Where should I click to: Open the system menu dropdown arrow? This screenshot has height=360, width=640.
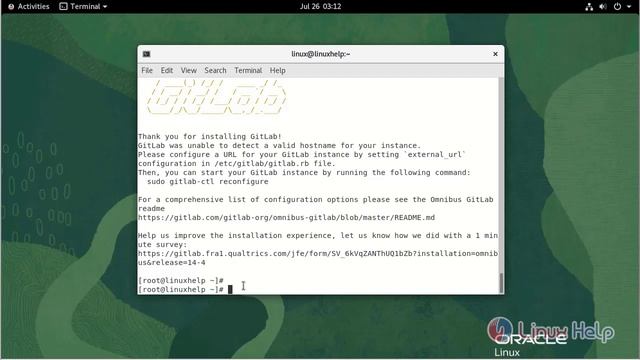(629, 7)
